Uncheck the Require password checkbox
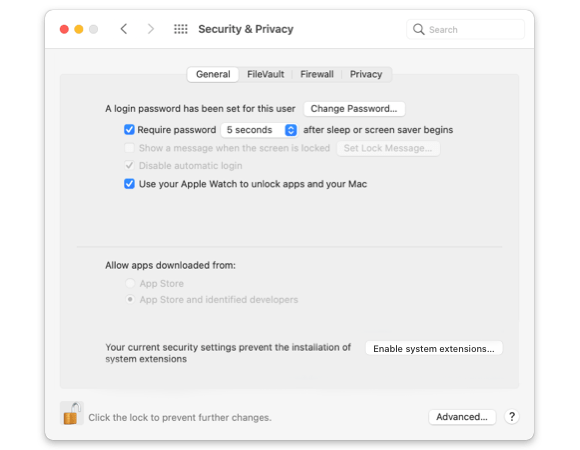580x450 pixels. pyautogui.click(x=129, y=129)
